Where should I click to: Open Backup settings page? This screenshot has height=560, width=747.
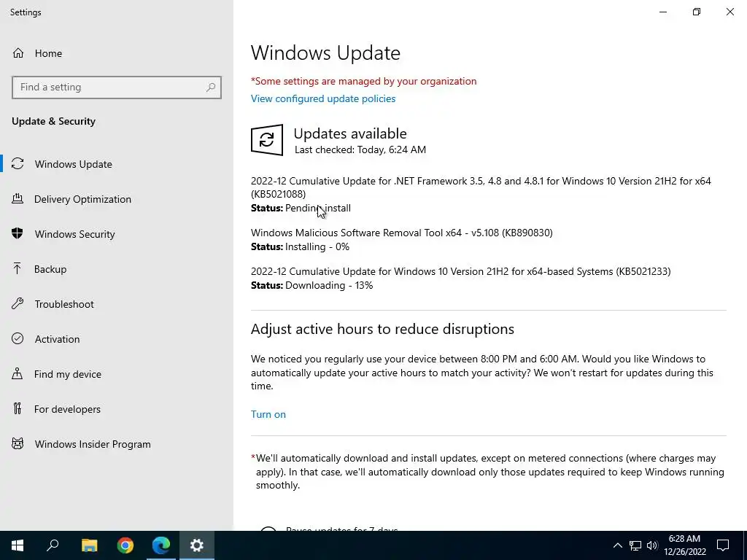pyautogui.click(x=117, y=269)
